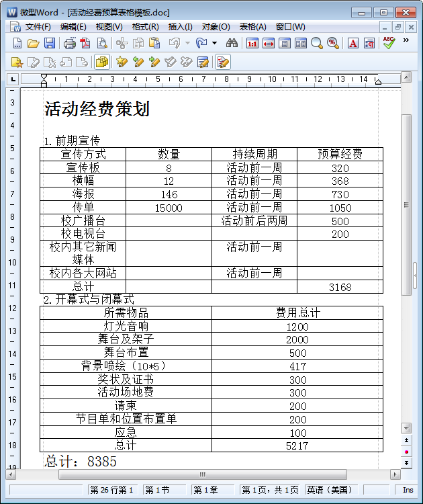Expand the toolbar overflow chevron
This screenshot has width=423, height=504.
pyautogui.click(x=406, y=41)
